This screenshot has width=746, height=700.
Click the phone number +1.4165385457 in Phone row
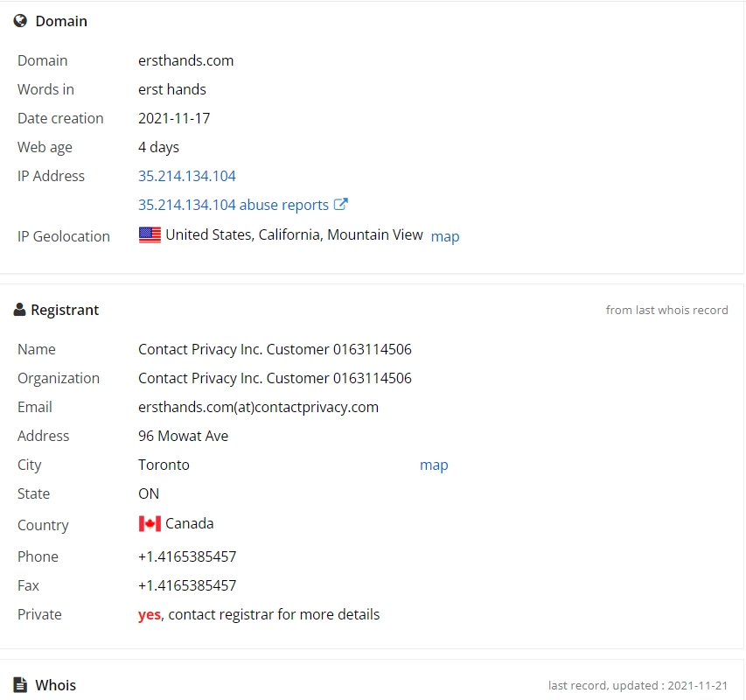(187, 556)
